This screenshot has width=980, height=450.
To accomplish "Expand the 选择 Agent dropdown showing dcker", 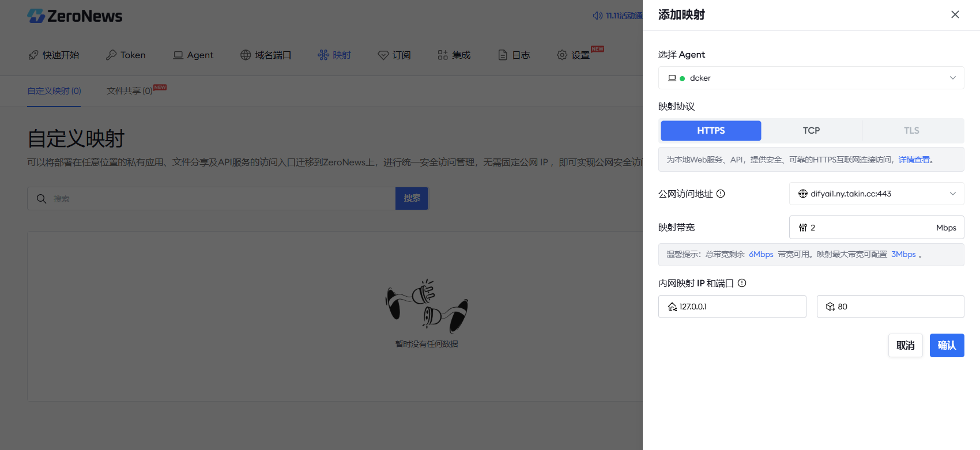I will coord(811,78).
